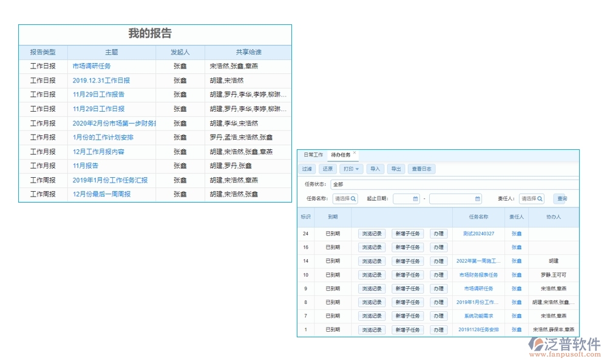This screenshot has width=607, height=364.
Task: Close the 待办任务 tab
Action: coord(354,152)
